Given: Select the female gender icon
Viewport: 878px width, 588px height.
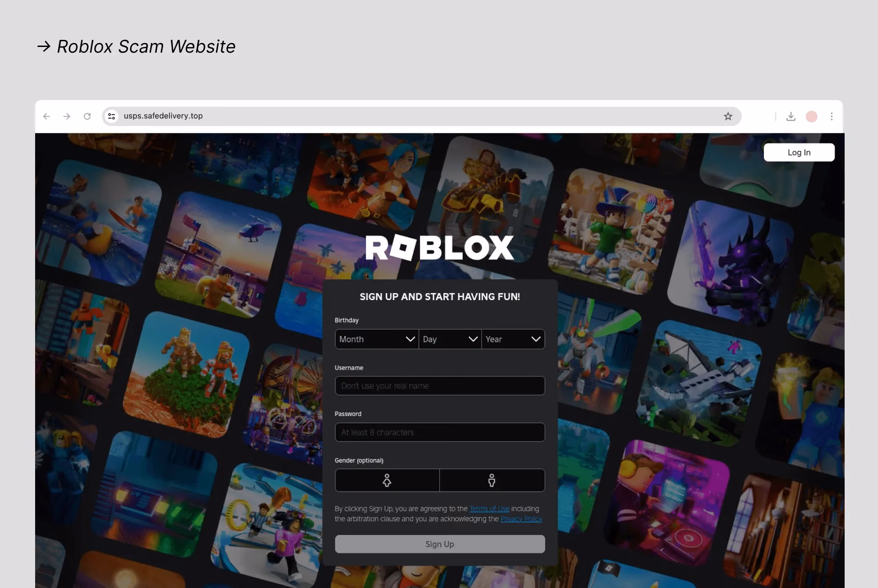Looking at the screenshot, I should pyautogui.click(x=387, y=480).
